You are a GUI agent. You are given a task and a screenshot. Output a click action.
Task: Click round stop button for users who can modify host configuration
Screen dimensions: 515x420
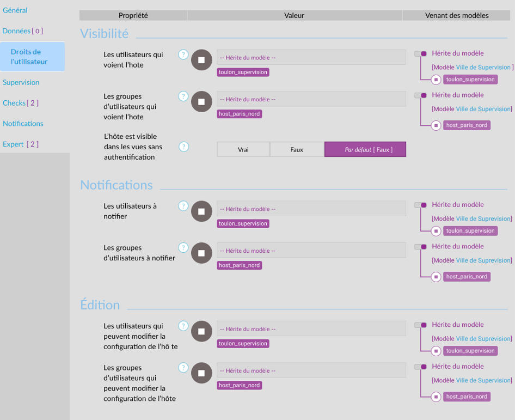[x=201, y=331]
